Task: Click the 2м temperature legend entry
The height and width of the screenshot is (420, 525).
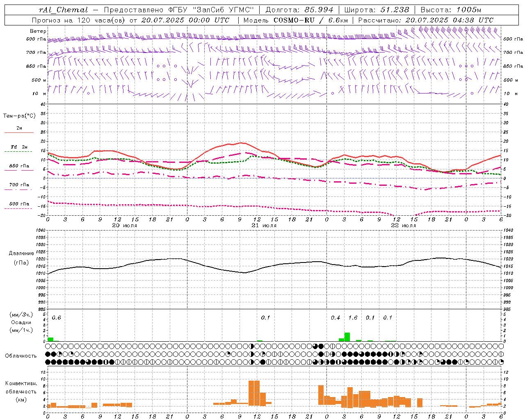Action: [x=19, y=128]
